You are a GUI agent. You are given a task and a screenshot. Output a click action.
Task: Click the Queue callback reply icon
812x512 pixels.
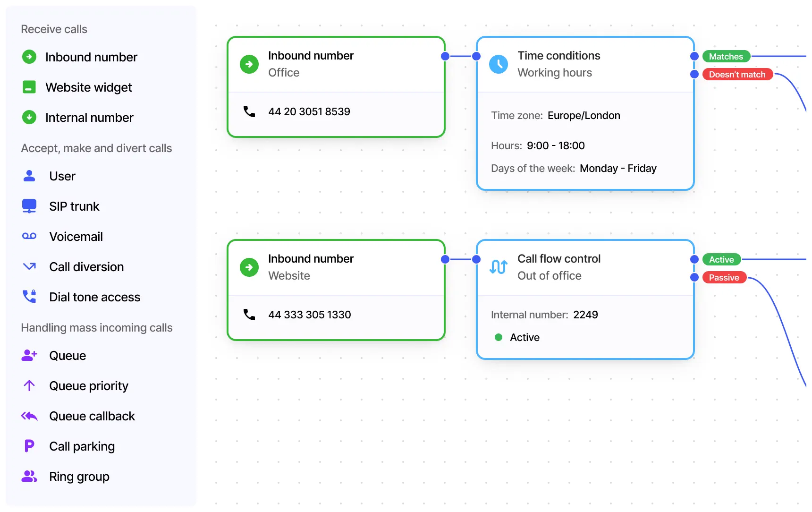click(x=29, y=416)
